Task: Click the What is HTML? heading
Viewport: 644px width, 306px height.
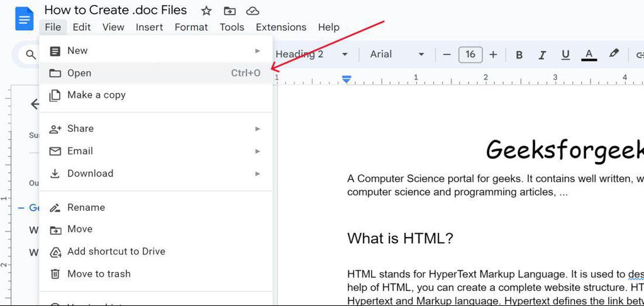Action: point(400,238)
